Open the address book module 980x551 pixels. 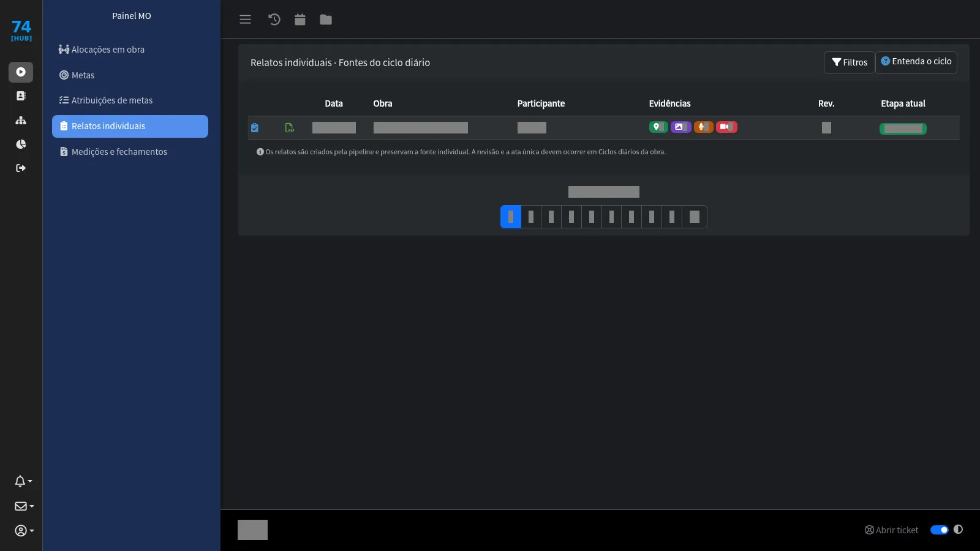(x=21, y=96)
